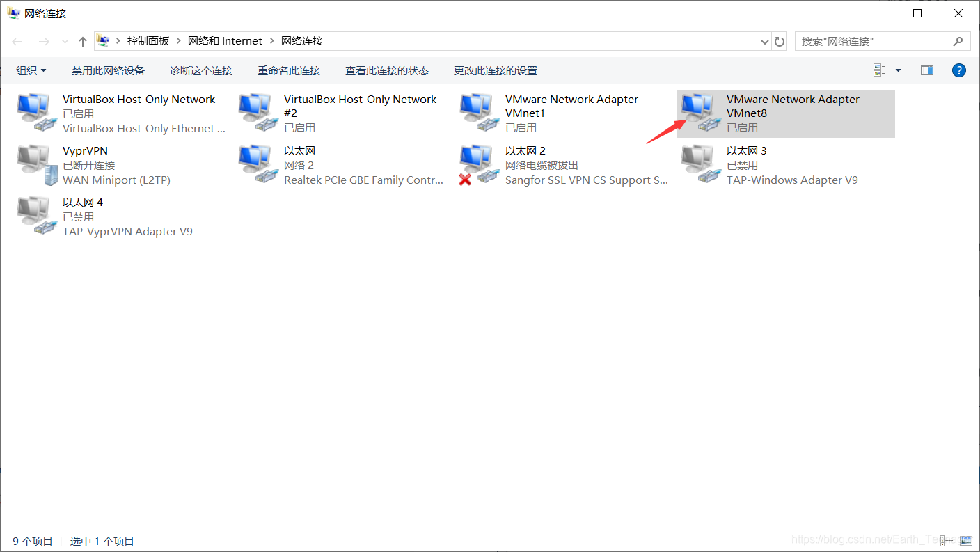
Task: Expand the address bar history dropdown
Action: click(765, 42)
